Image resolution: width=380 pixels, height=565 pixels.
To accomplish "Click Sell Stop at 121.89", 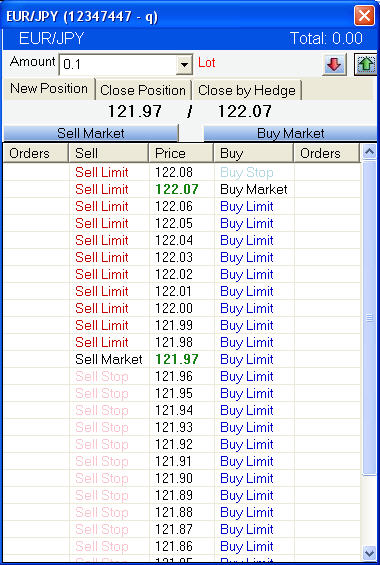I will pos(102,495).
